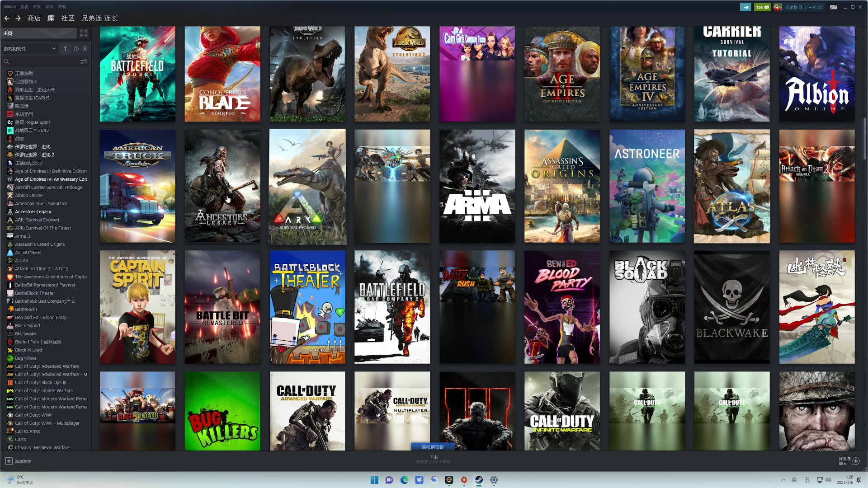Open Conqueror's Blade cover
This screenshot has width=868, height=488.
[222, 74]
